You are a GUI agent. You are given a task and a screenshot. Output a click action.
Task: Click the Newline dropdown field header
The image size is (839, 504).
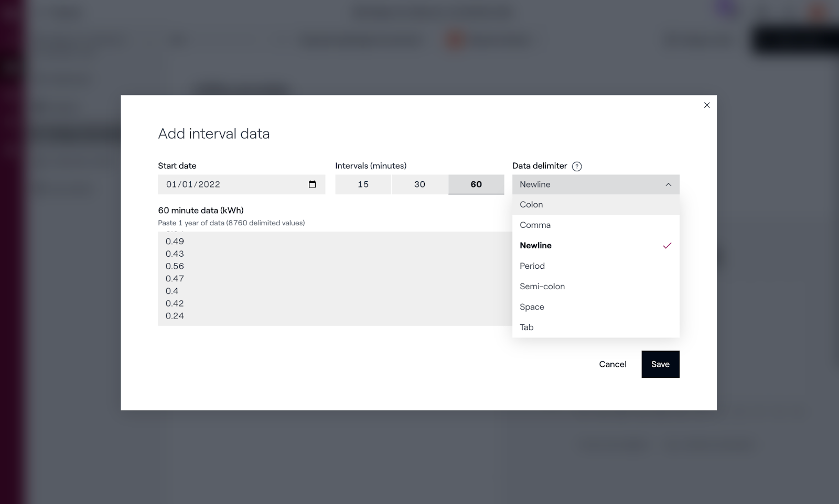[587, 184]
